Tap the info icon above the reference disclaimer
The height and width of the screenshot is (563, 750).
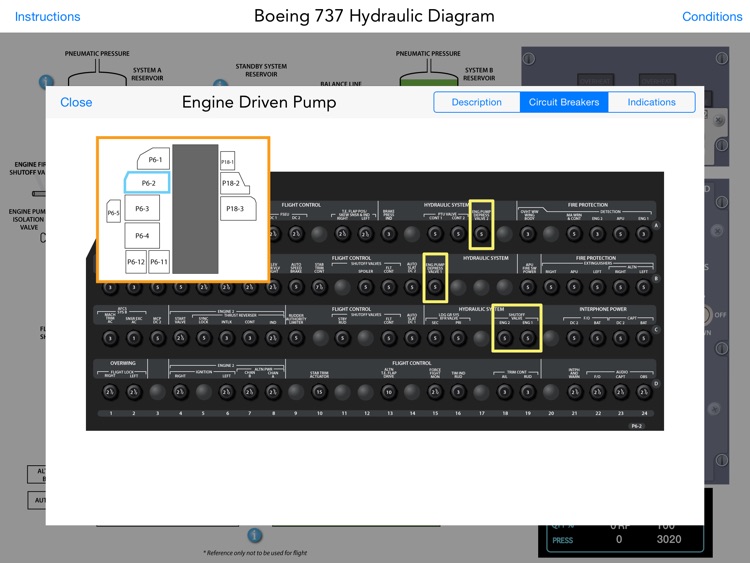pyautogui.click(x=254, y=535)
